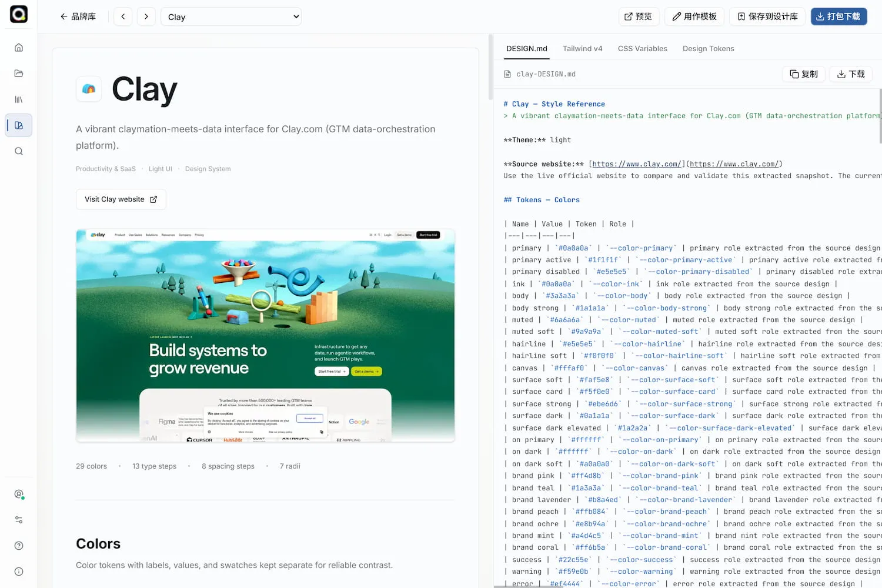Open the folder icon in sidebar

click(19, 73)
